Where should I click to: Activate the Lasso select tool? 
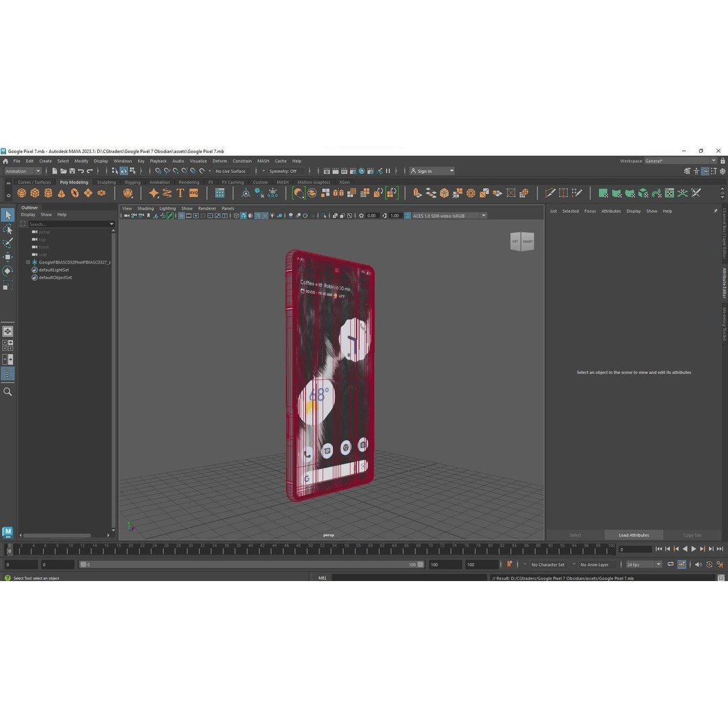[8, 229]
